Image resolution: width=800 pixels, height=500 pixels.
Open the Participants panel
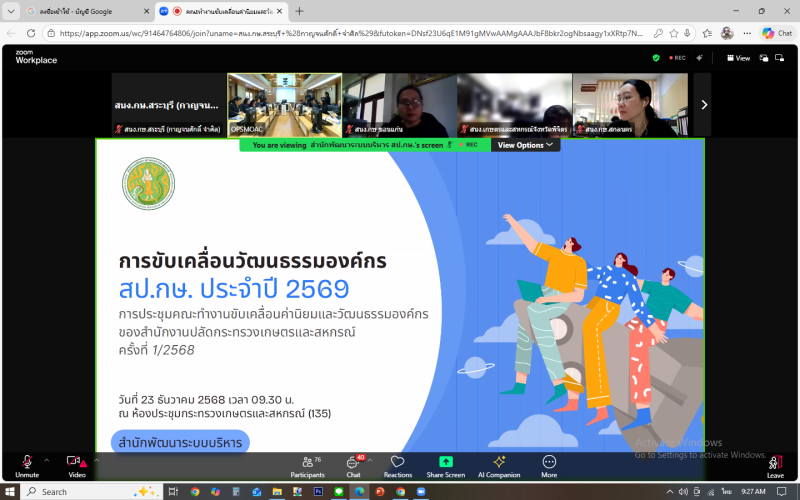(x=306, y=465)
